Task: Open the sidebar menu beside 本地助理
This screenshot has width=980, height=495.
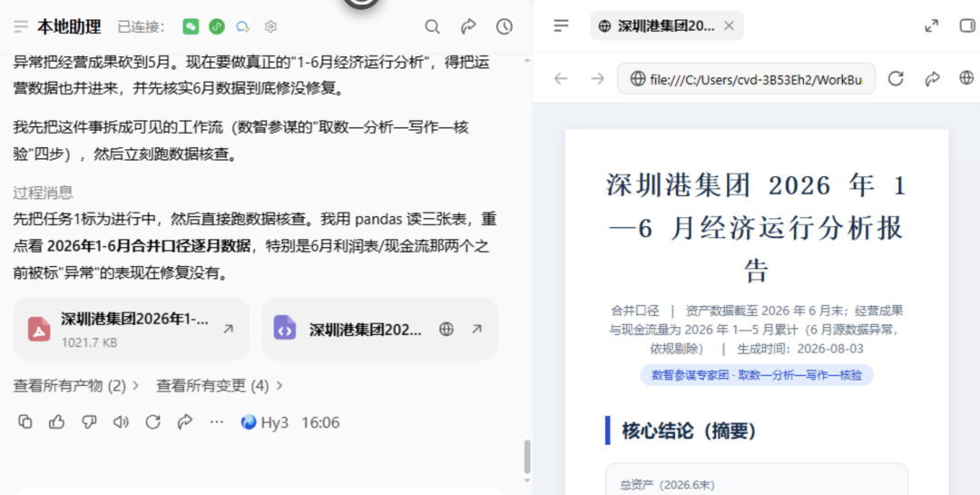Action: point(21,26)
